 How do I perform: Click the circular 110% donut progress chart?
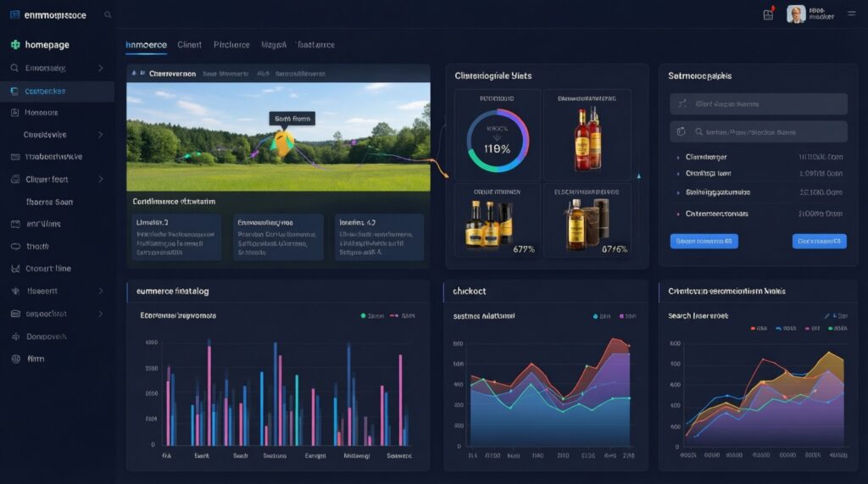(498, 142)
